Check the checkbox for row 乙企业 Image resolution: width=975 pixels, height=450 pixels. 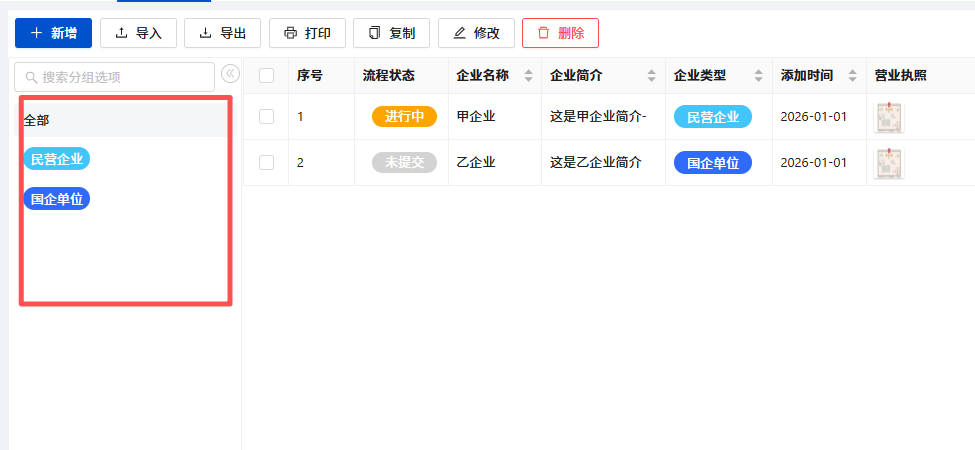266,162
